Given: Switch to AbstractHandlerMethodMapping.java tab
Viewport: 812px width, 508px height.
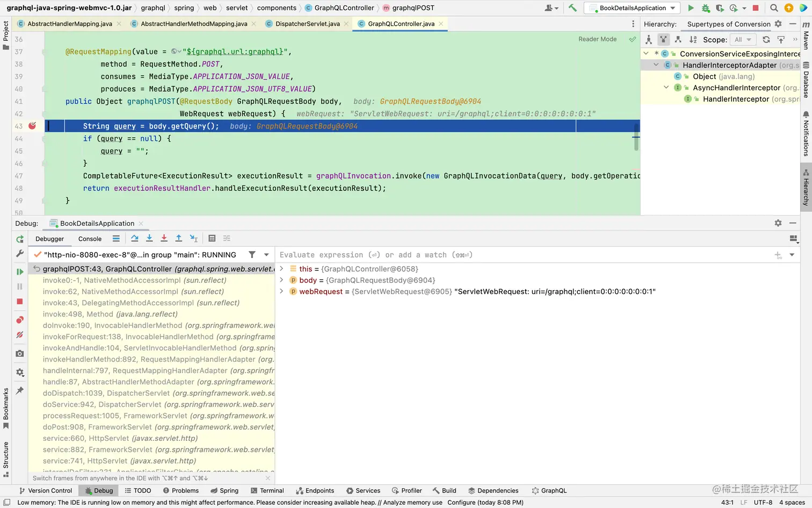Looking at the screenshot, I should (193, 24).
